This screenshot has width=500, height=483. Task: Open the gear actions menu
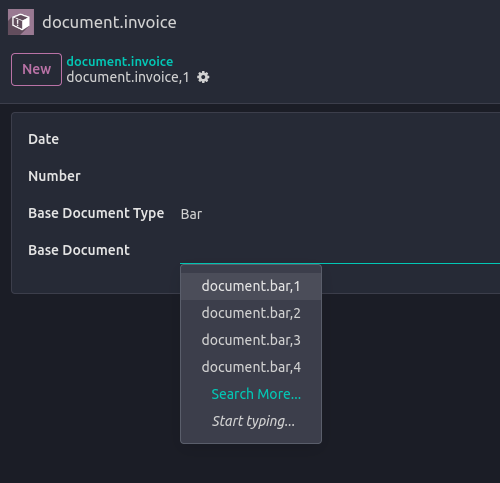(x=203, y=77)
